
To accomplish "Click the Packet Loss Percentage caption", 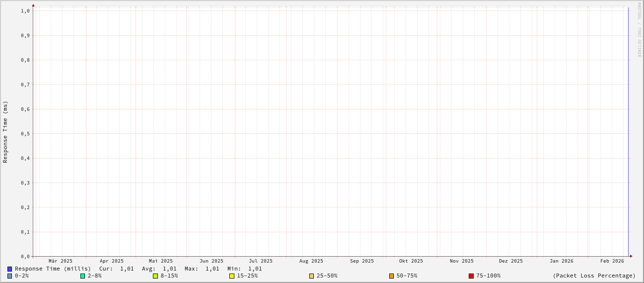I will (594, 276).
